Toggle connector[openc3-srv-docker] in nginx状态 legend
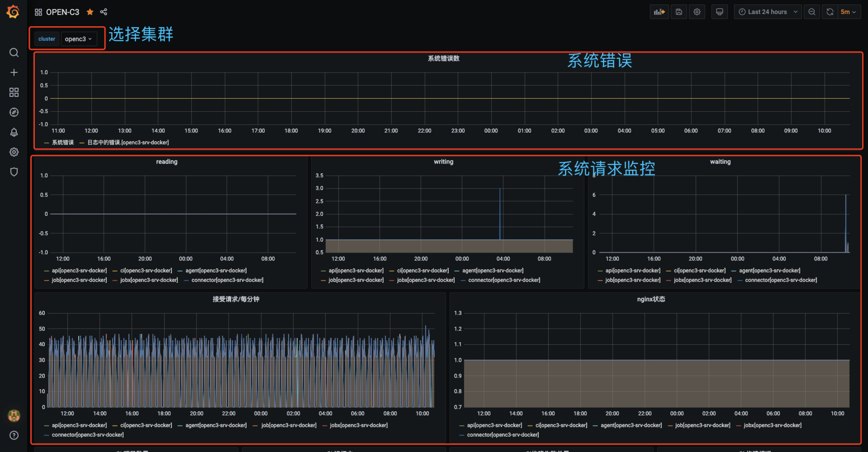The image size is (868, 452). pos(503,435)
